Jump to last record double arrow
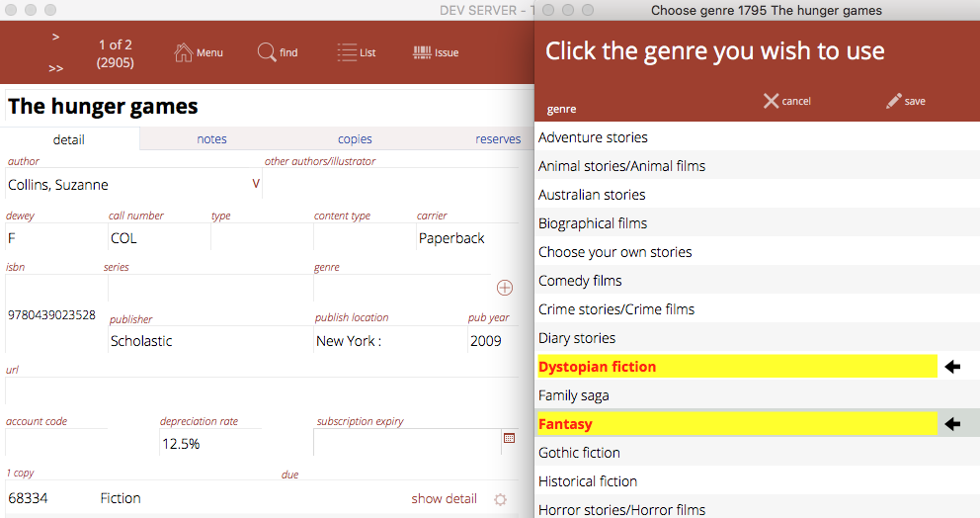This screenshot has height=518, width=980. click(55, 68)
